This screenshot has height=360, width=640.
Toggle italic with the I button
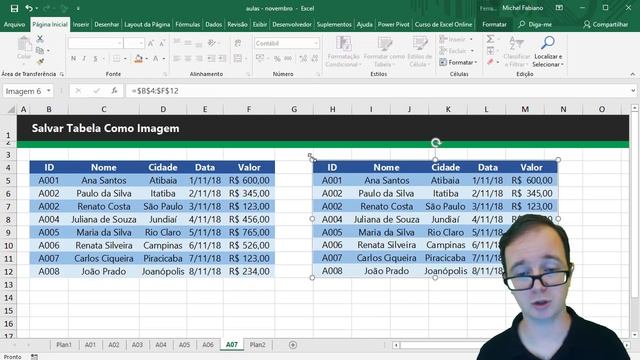[84, 59]
